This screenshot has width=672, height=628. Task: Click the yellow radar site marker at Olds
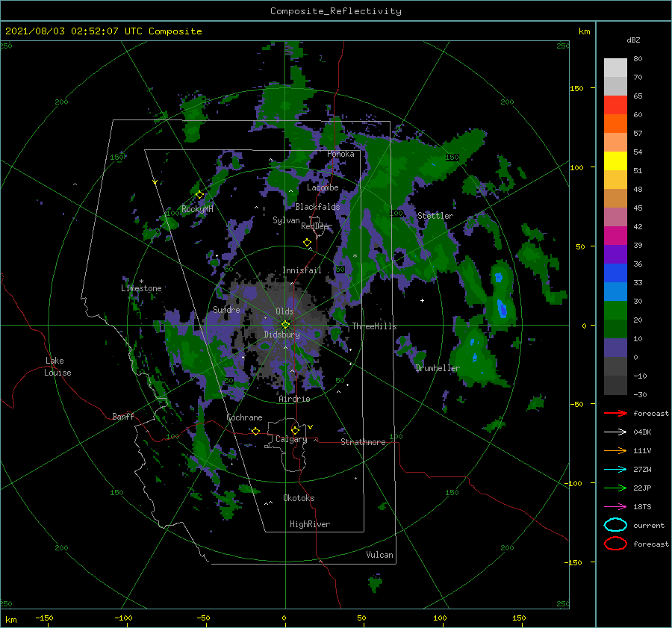[285, 325]
